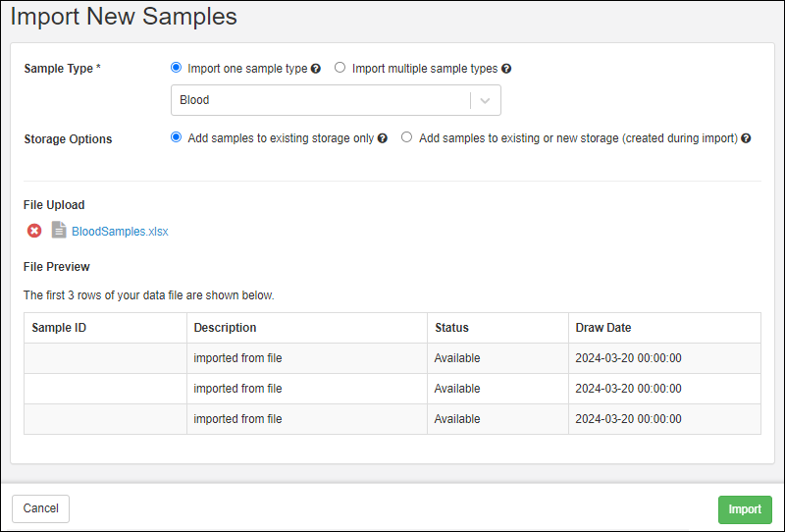Viewport: 785px width, 532px height.
Task: Click the Cancel button
Action: pos(41,508)
